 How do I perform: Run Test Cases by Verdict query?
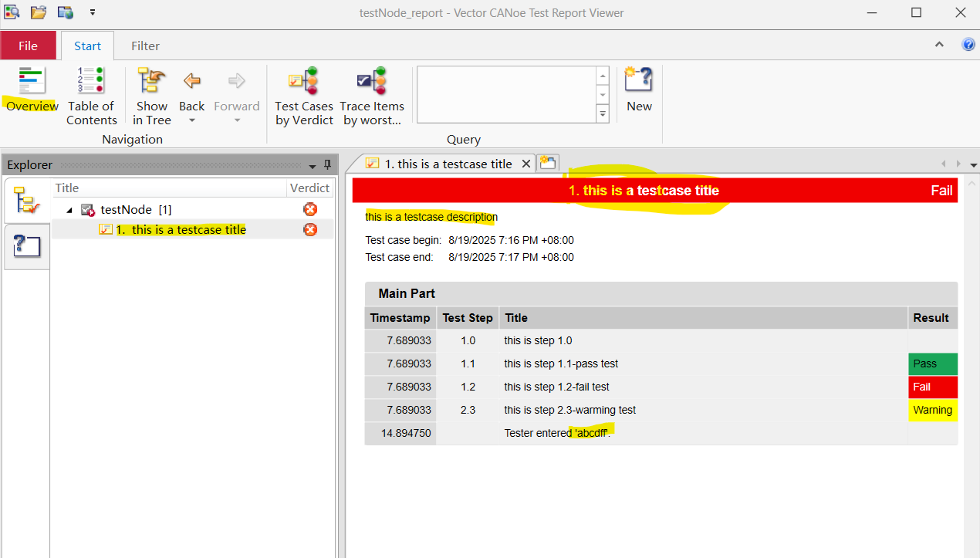tap(304, 96)
